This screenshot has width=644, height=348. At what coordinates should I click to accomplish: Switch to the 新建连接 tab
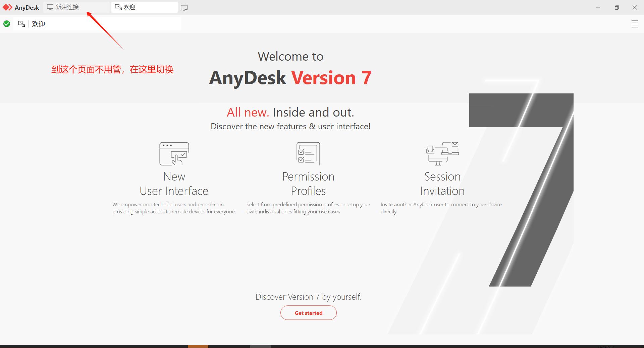pos(76,7)
